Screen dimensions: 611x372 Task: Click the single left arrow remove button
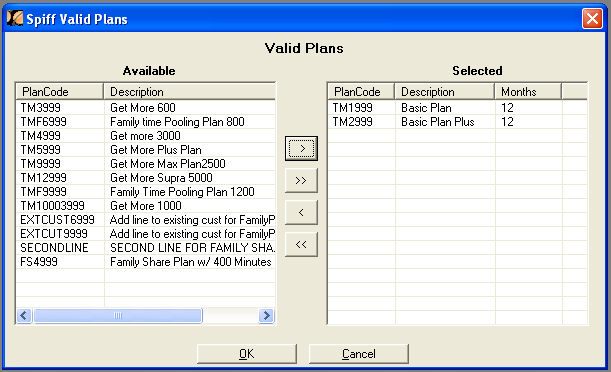pos(301,212)
